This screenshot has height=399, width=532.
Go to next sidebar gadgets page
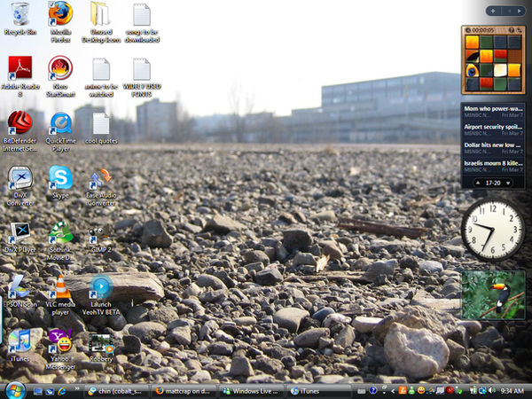coord(519,12)
